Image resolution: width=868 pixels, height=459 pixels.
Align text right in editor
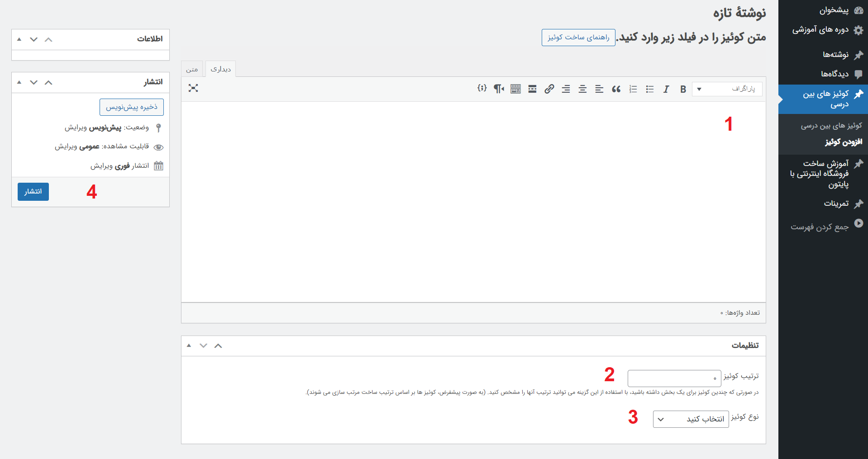click(x=566, y=89)
